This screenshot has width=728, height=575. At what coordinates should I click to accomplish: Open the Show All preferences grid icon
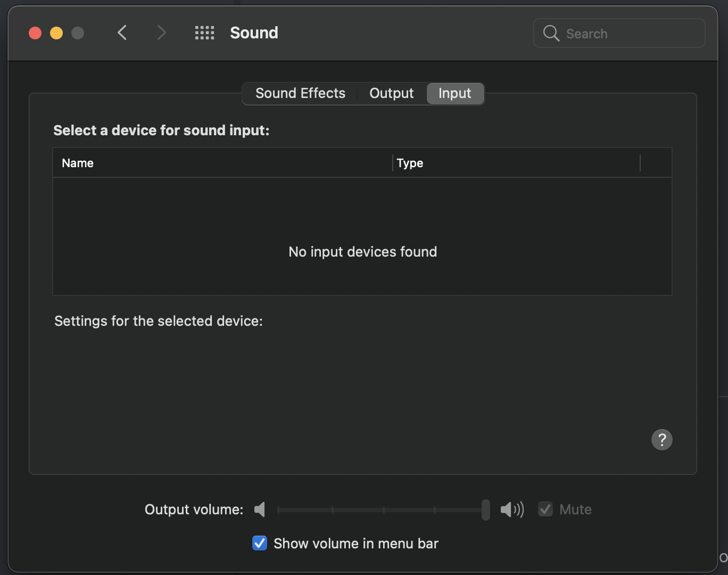(x=204, y=32)
